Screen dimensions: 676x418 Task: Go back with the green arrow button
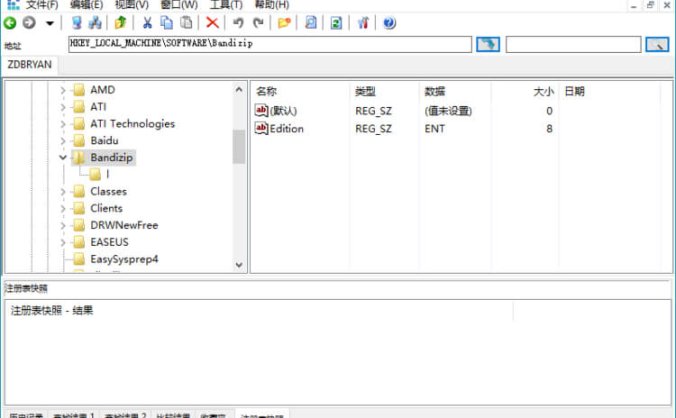click(10, 23)
